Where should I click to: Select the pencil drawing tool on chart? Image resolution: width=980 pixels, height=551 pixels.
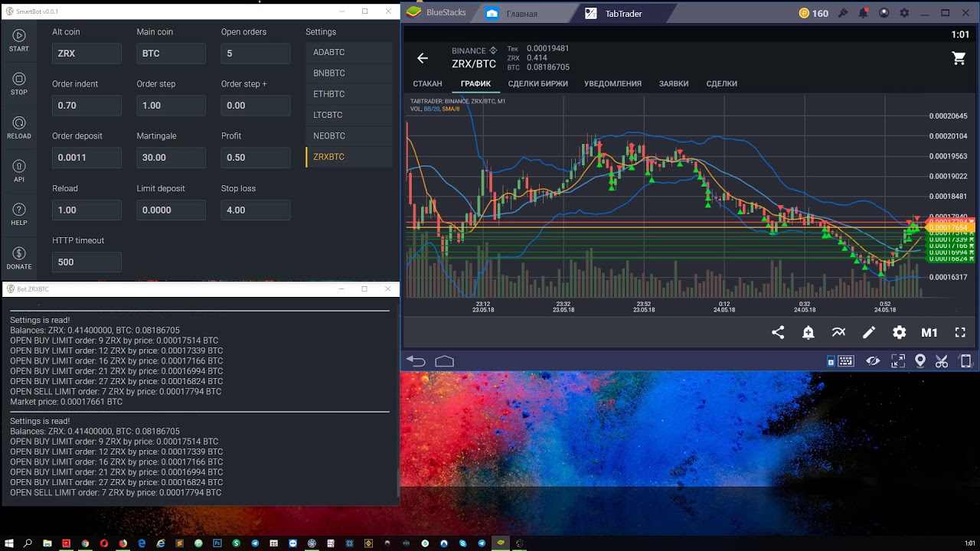coord(869,332)
